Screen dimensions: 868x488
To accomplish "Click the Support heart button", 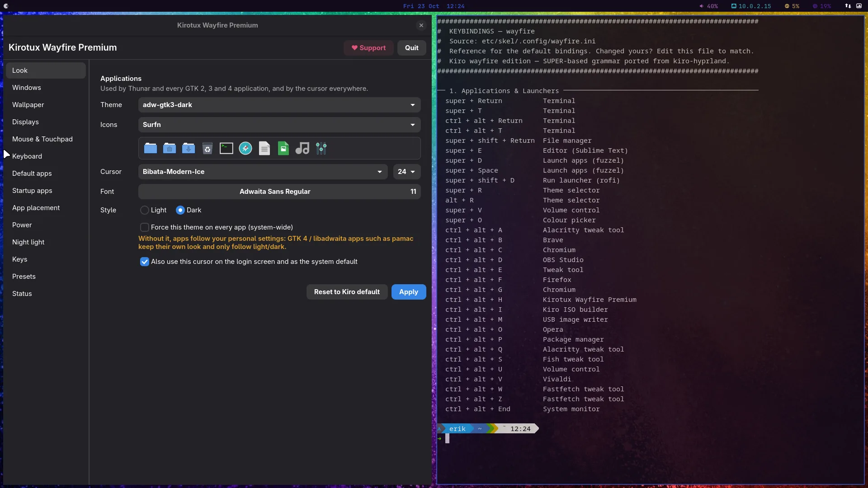I will (x=368, y=48).
